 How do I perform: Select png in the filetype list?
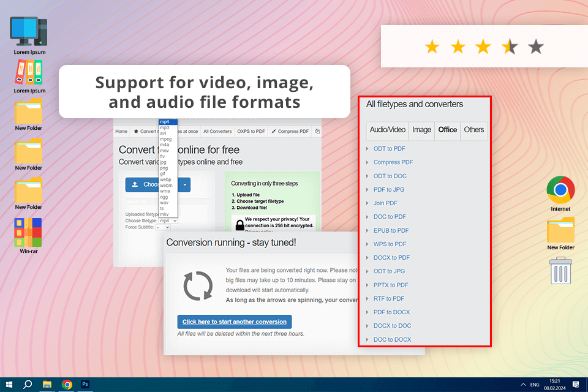tap(164, 168)
